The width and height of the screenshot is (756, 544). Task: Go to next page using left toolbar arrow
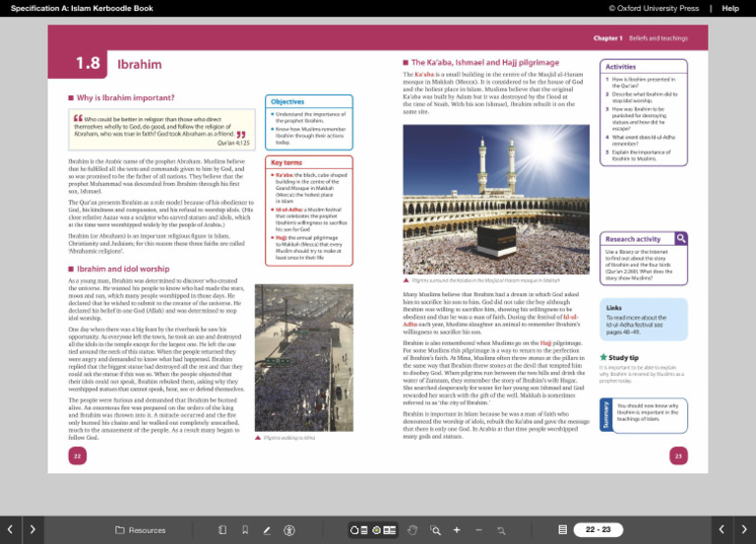(x=32, y=529)
